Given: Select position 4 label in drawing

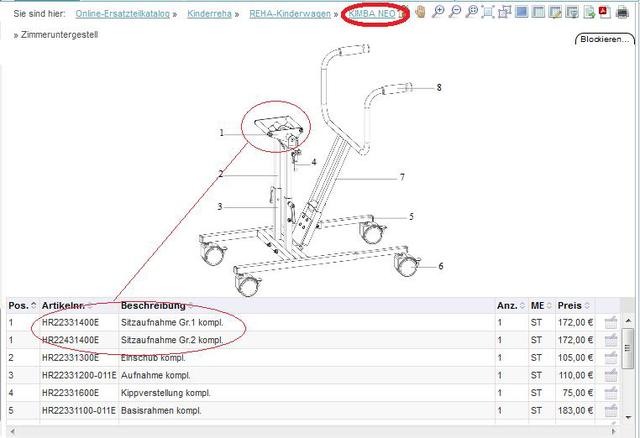Looking at the screenshot, I should click(x=314, y=162).
